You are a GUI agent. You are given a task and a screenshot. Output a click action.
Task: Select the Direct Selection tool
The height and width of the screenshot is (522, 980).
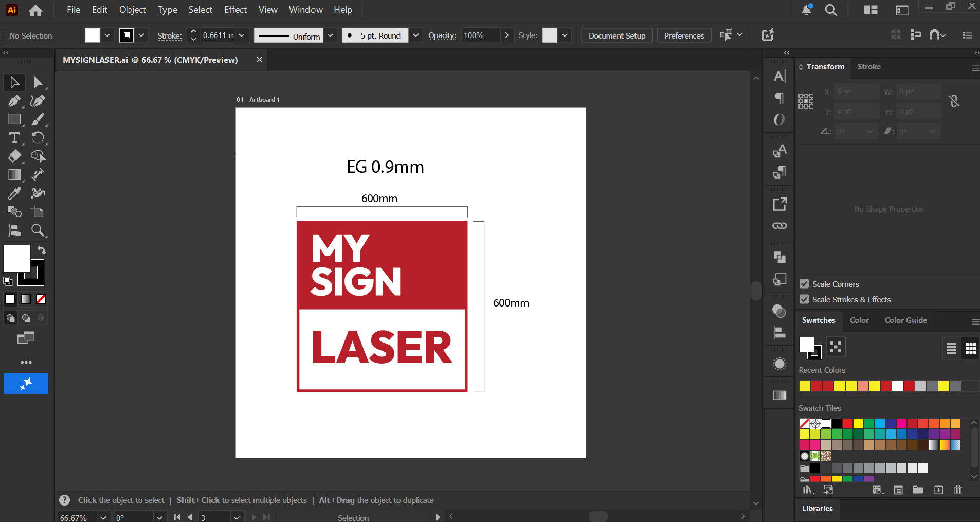pyautogui.click(x=38, y=82)
